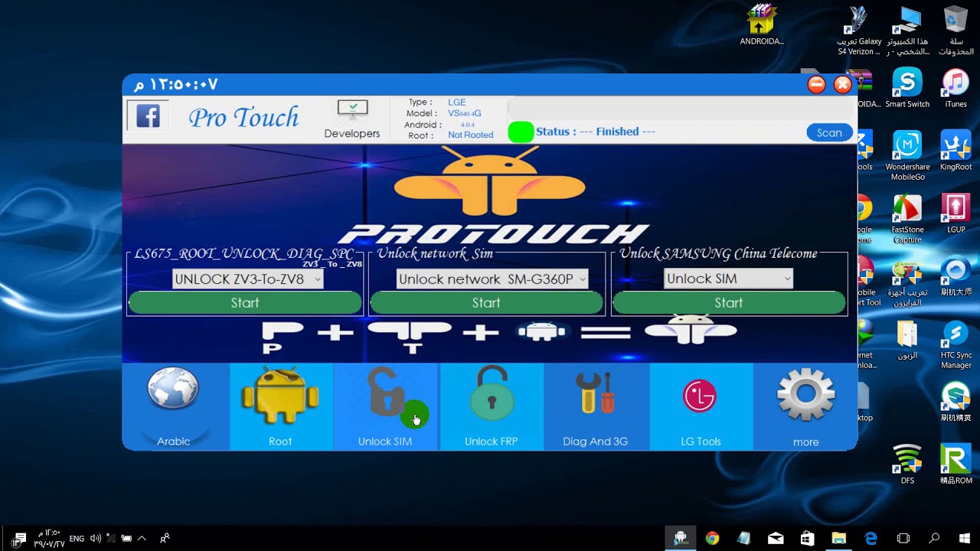Open This PC desktop icon
This screenshot has width=980, height=551.
click(x=907, y=31)
